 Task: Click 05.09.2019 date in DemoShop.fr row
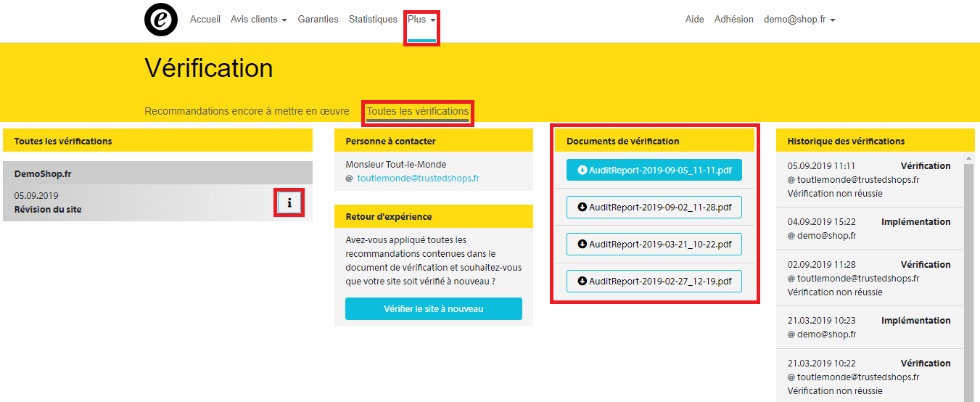(x=36, y=196)
